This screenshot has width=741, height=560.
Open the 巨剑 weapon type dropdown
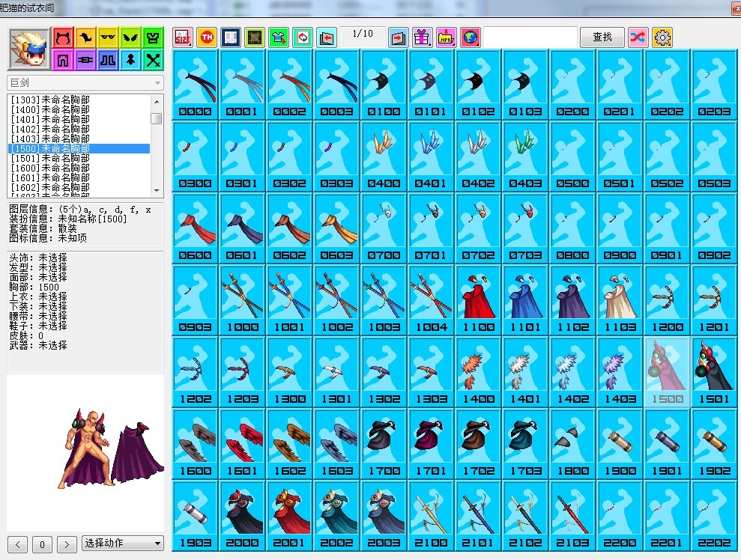point(85,83)
